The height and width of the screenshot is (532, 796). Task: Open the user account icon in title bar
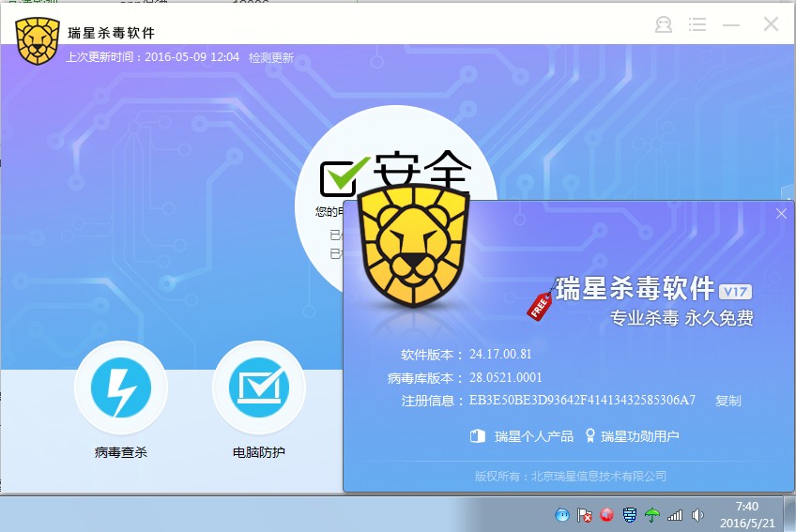(663, 24)
